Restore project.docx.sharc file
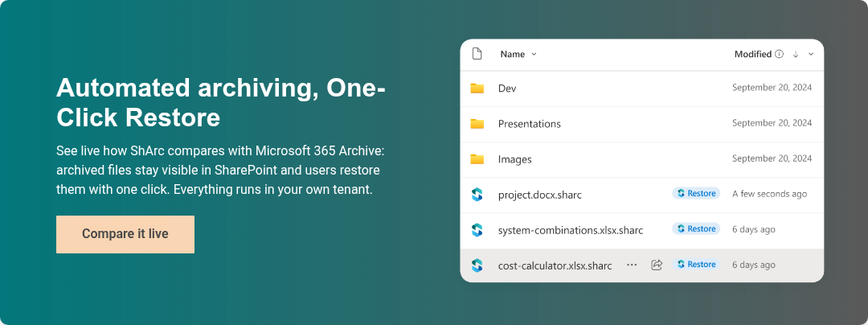868x325 pixels. click(696, 193)
